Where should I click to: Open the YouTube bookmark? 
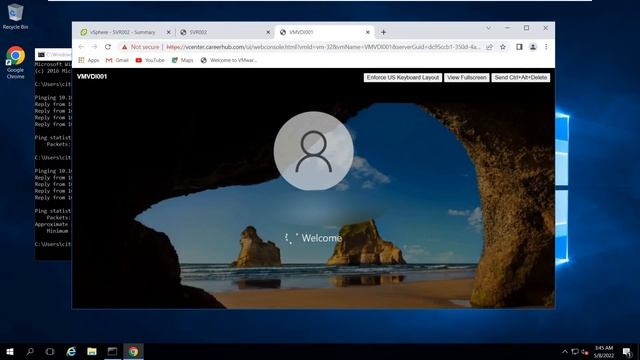pyautogui.click(x=150, y=60)
